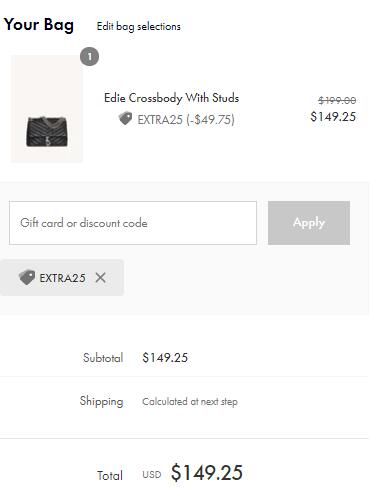Click the USD currency label
The height and width of the screenshot is (487, 375).
click(152, 475)
